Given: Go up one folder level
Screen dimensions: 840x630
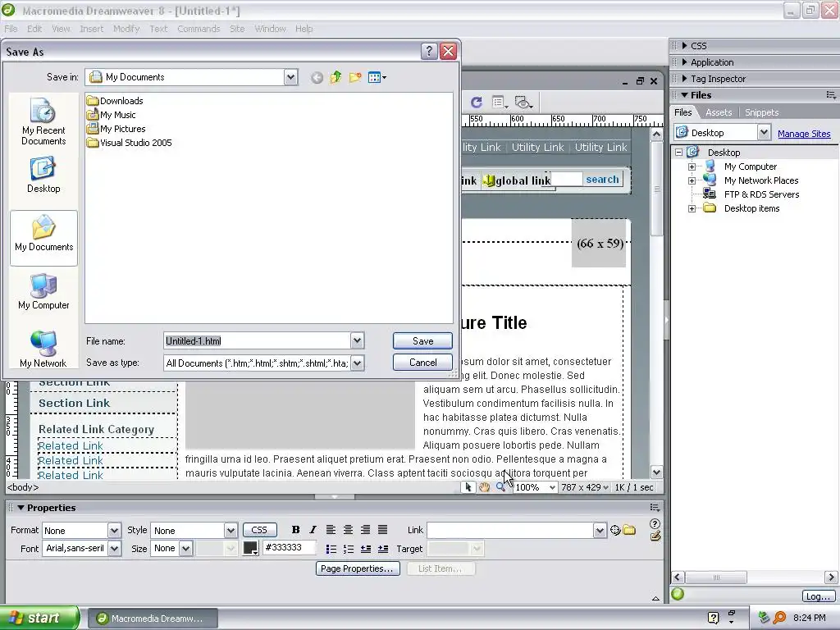Looking at the screenshot, I should click(x=336, y=78).
